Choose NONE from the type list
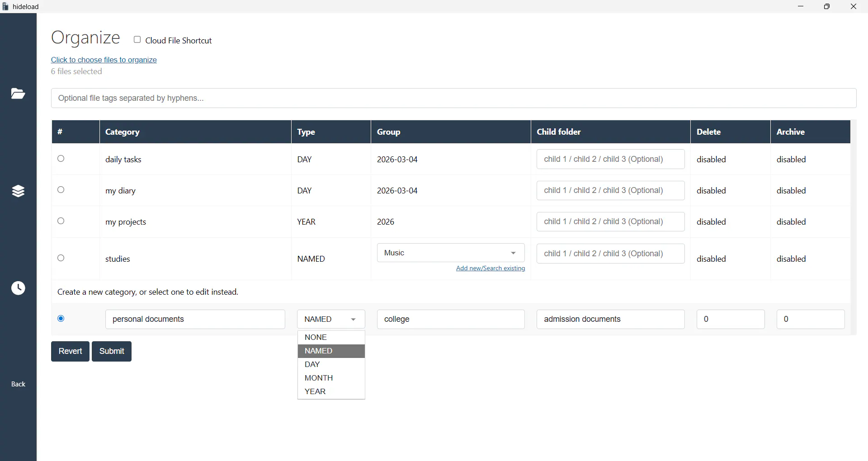Viewport: 868px width, 461px height. 331,337
